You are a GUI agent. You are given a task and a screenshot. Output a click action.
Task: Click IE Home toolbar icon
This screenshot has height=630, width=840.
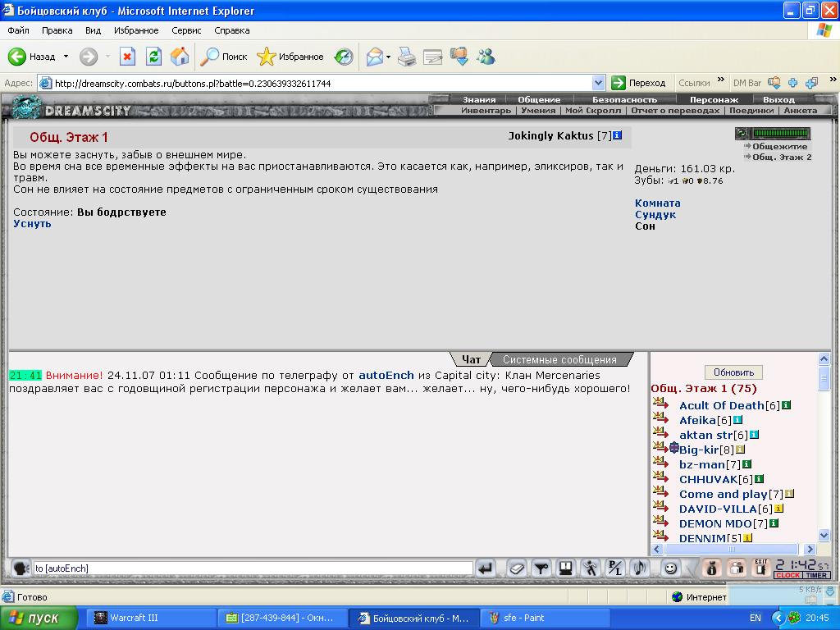tap(180, 57)
